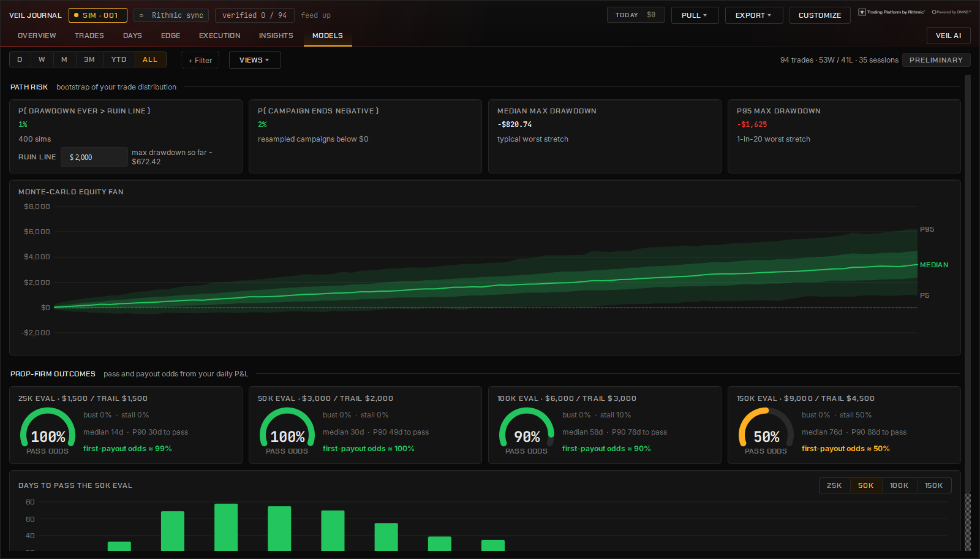
Task: Click the Rithmic sync status chip
Action: (171, 15)
